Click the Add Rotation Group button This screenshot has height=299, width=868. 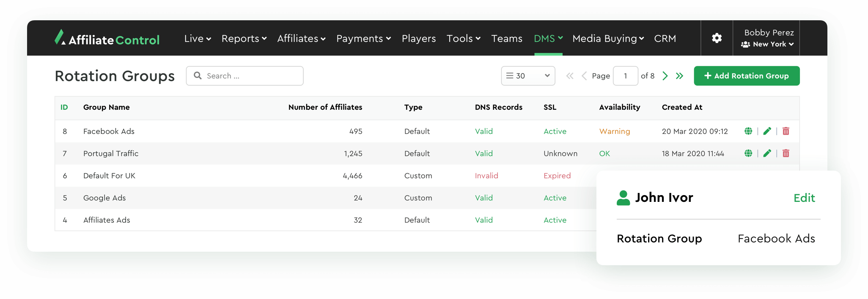[x=747, y=76]
